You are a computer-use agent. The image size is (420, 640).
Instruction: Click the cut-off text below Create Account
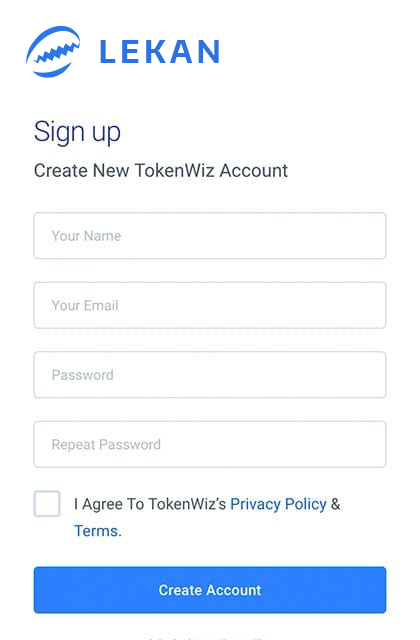click(x=210, y=637)
